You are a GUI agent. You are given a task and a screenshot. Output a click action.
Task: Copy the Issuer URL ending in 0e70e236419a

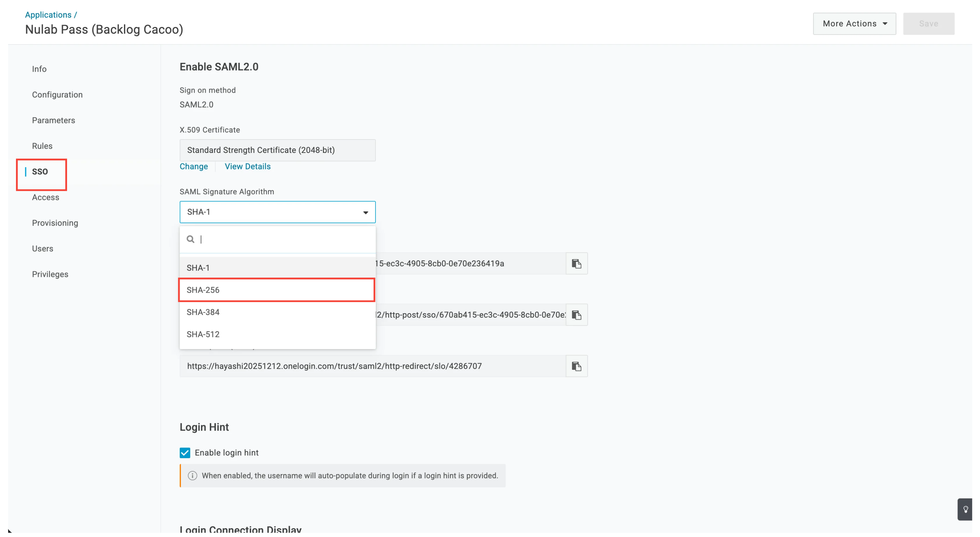pyautogui.click(x=576, y=263)
